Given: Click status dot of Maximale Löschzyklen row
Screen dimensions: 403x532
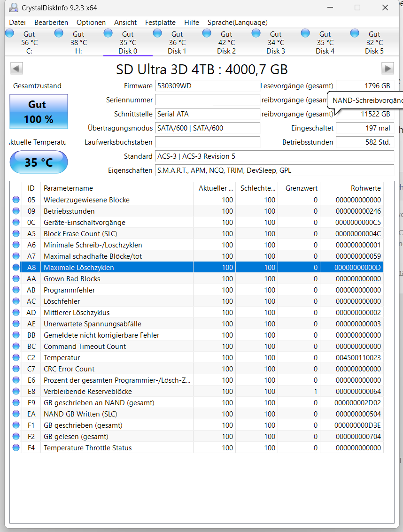Looking at the screenshot, I should [16, 267].
